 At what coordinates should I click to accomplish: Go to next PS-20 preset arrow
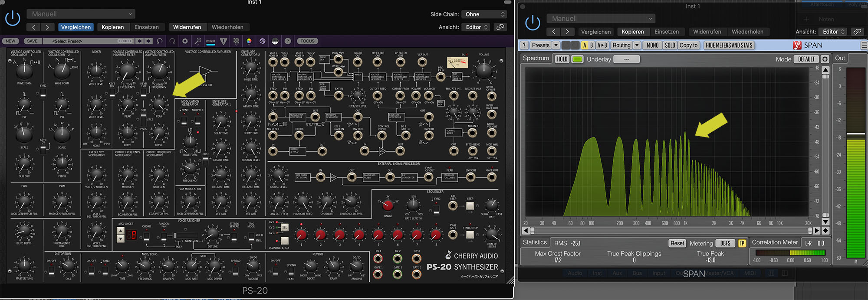pos(148,41)
